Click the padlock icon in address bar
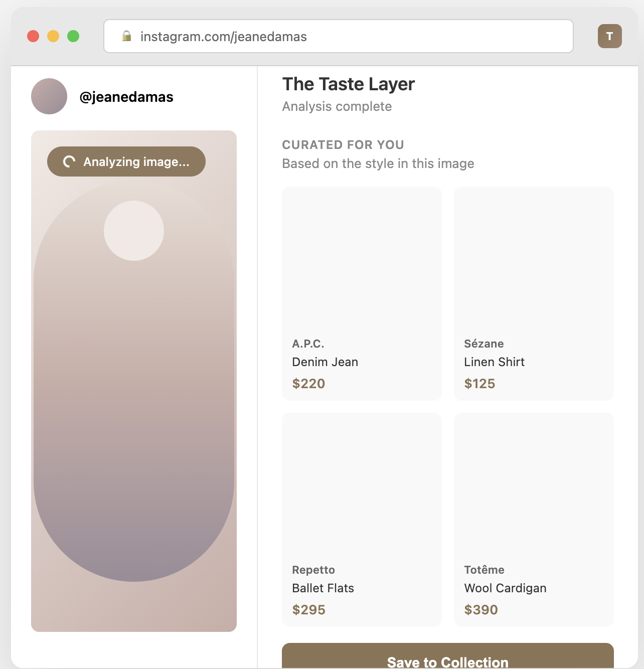 coord(127,36)
